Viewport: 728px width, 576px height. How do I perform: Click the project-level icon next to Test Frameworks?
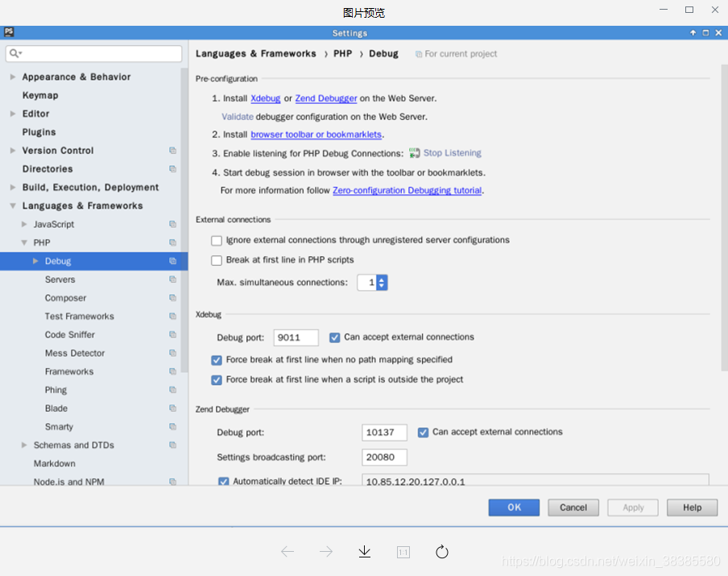(172, 317)
